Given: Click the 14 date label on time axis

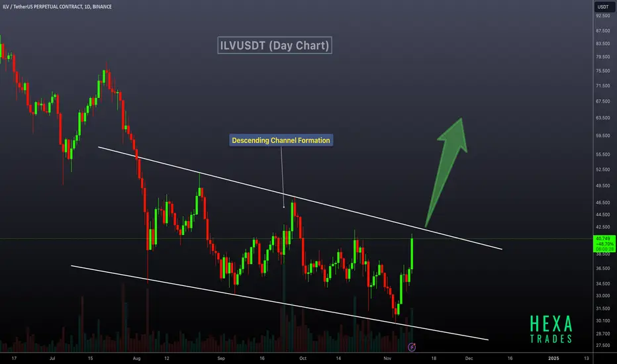Looking at the screenshot, I should point(338,359).
